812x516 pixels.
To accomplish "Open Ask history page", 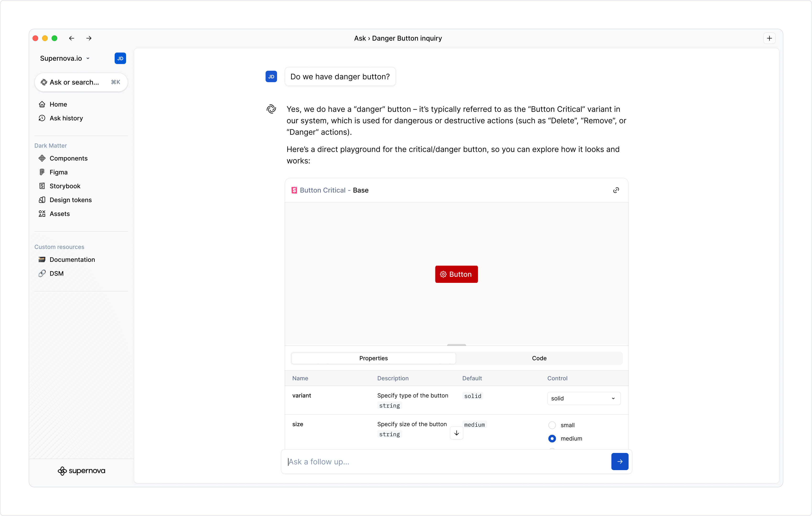I will coord(66,118).
